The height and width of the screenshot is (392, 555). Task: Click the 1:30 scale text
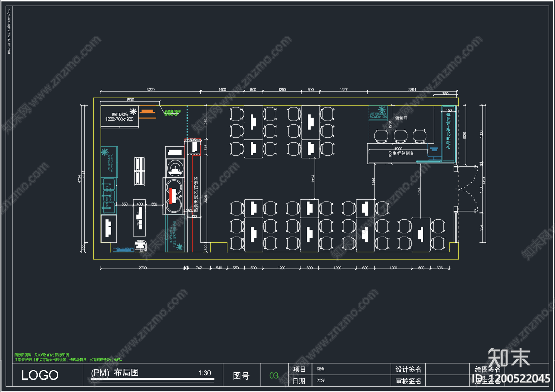pyautogui.click(x=205, y=373)
